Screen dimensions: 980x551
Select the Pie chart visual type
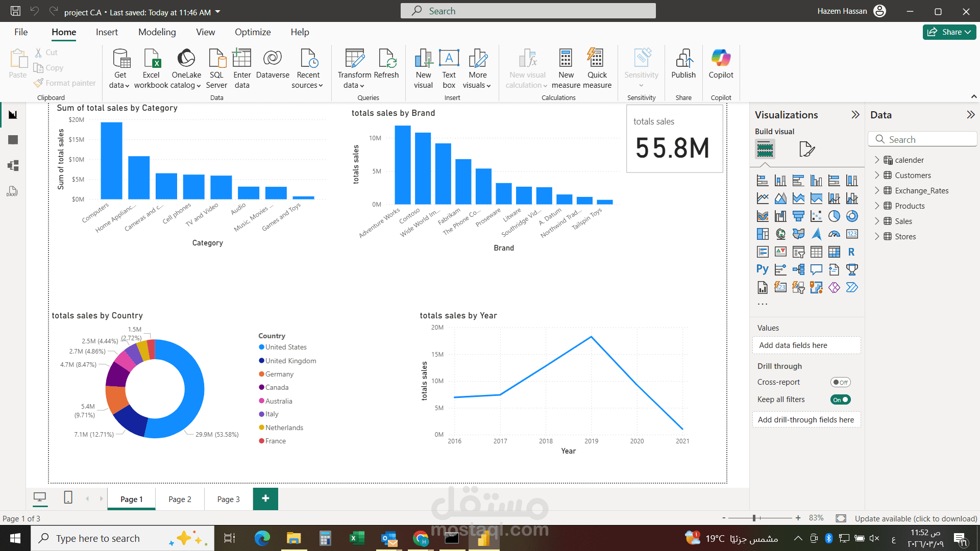click(834, 216)
